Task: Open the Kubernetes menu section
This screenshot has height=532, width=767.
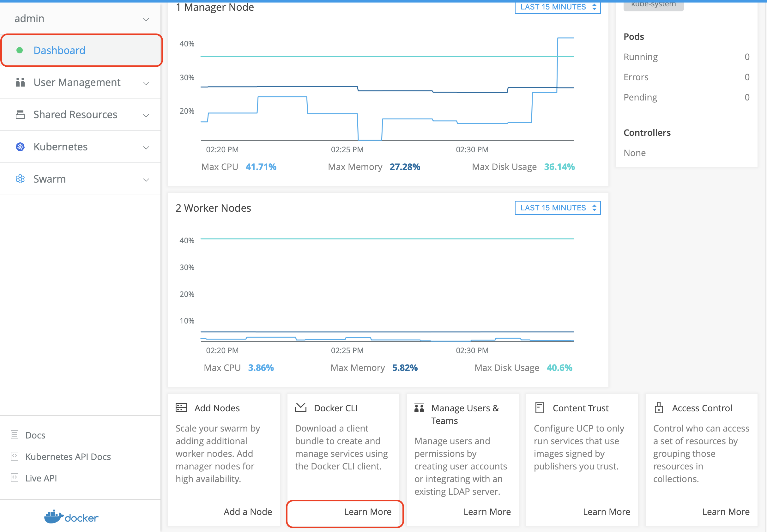Action: coord(81,147)
